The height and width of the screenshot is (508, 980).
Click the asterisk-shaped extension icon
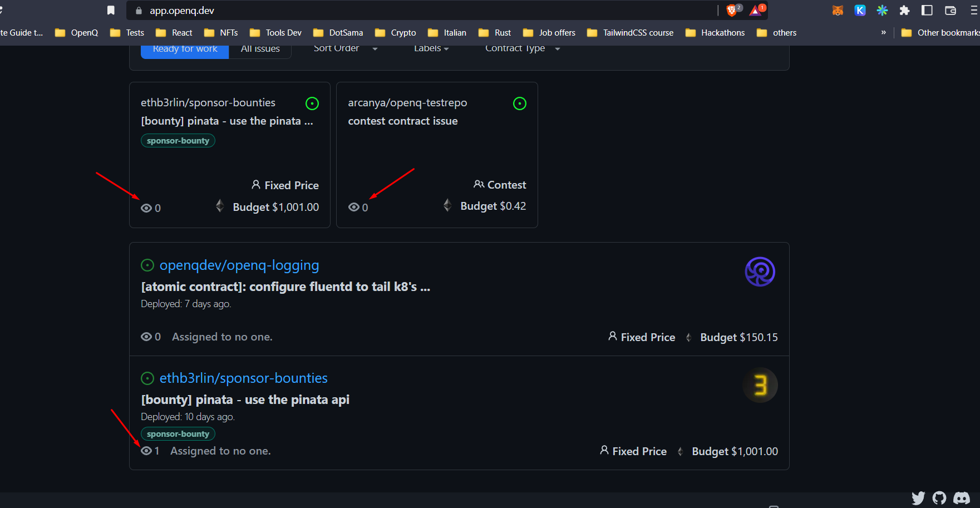[x=882, y=11]
